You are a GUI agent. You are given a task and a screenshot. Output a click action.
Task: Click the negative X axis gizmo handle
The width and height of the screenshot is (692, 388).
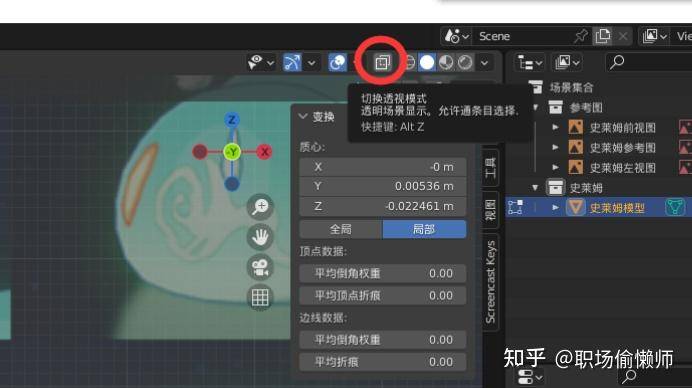[200, 152]
